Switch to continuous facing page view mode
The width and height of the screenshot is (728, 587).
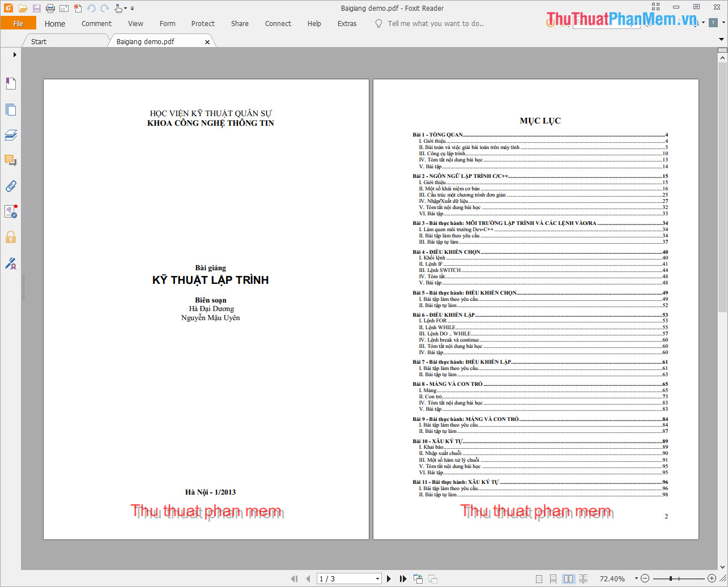click(583, 579)
